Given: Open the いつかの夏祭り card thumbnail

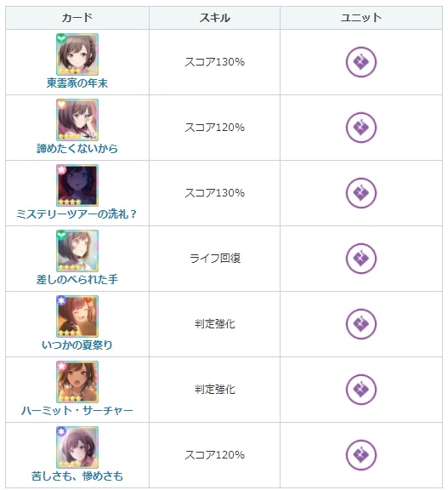Looking at the screenshot, I should click(77, 316).
